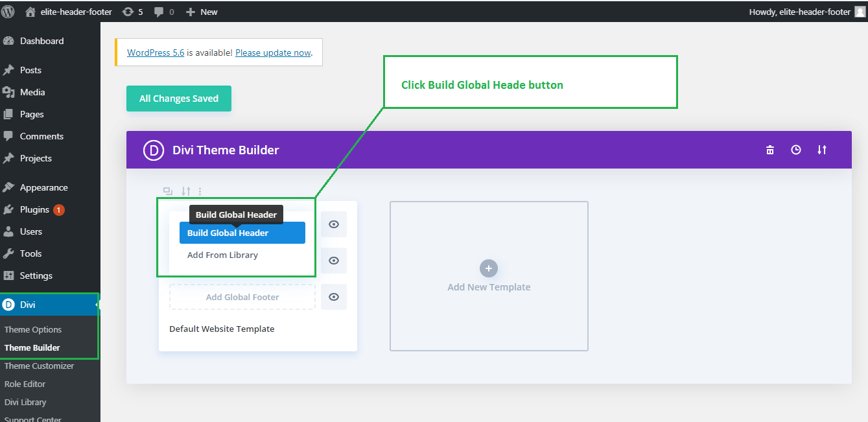Click the Comments icon in the sidebar
Viewport: 868px width, 422px height.
tap(8, 136)
